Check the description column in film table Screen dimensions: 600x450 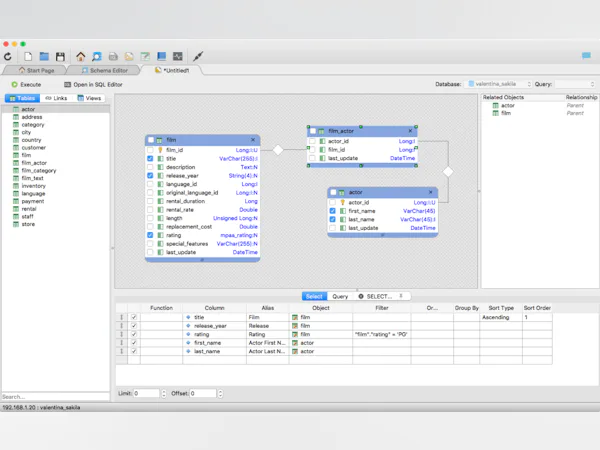(151, 167)
